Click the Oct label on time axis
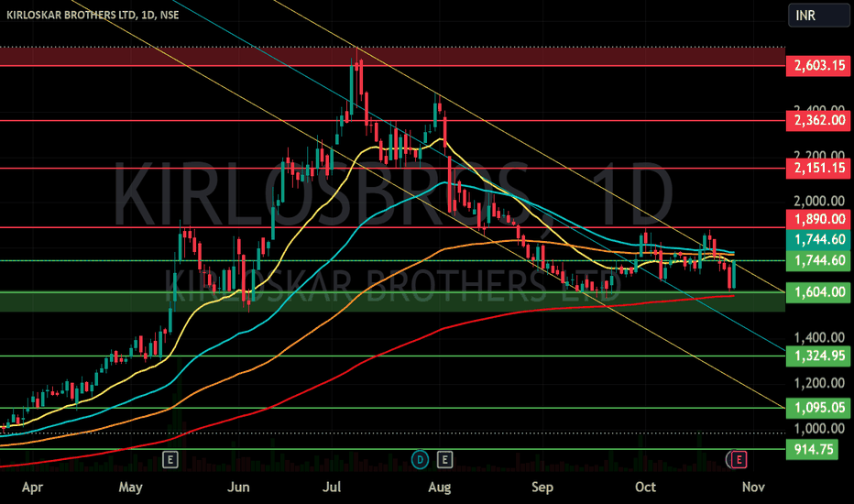 pyautogui.click(x=645, y=488)
